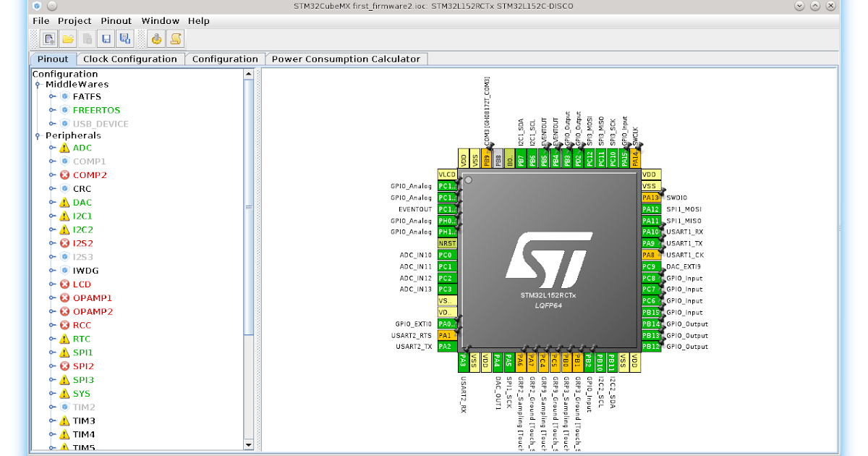Click the scroll-shaped report icon on toolbar
Viewport: 868px width, 456px height.
[175, 39]
